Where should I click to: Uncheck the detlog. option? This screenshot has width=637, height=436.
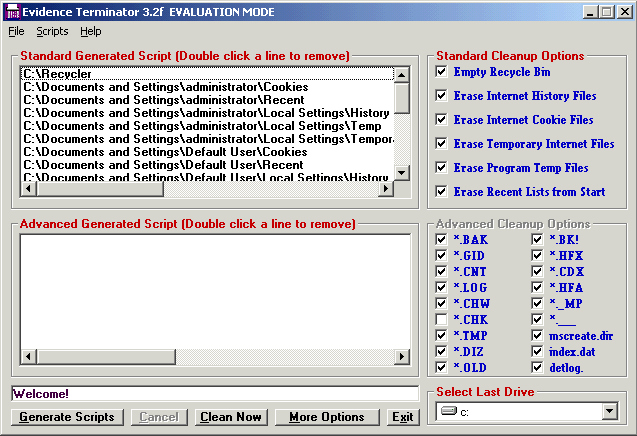tap(537, 367)
